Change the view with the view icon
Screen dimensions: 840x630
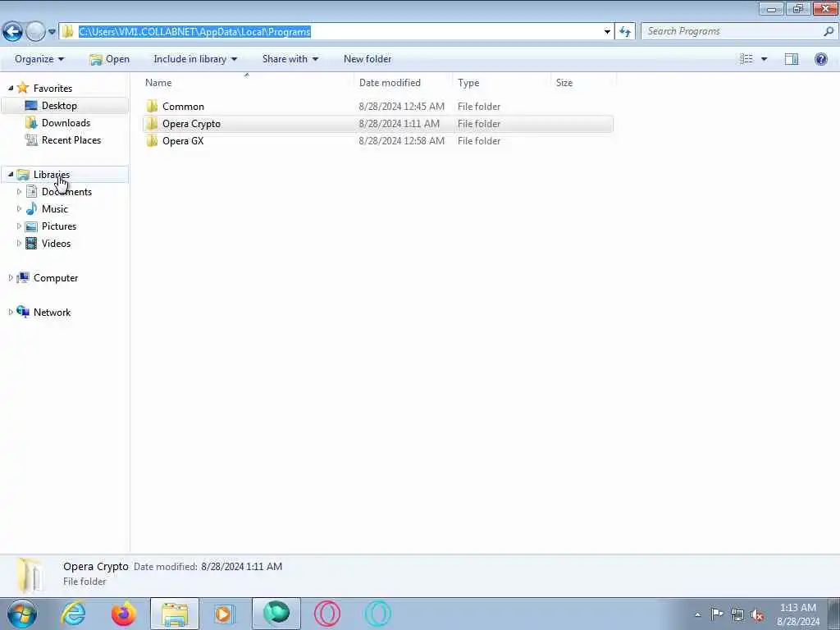[x=746, y=59]
